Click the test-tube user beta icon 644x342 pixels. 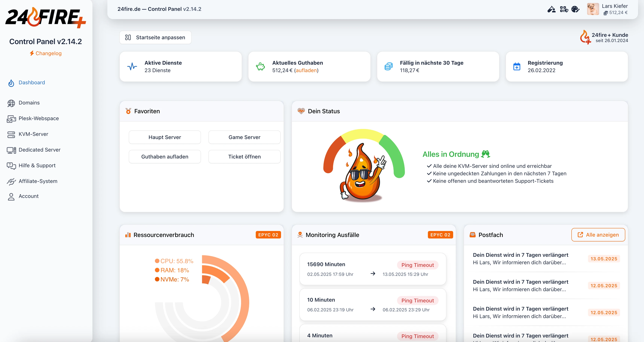551,10
